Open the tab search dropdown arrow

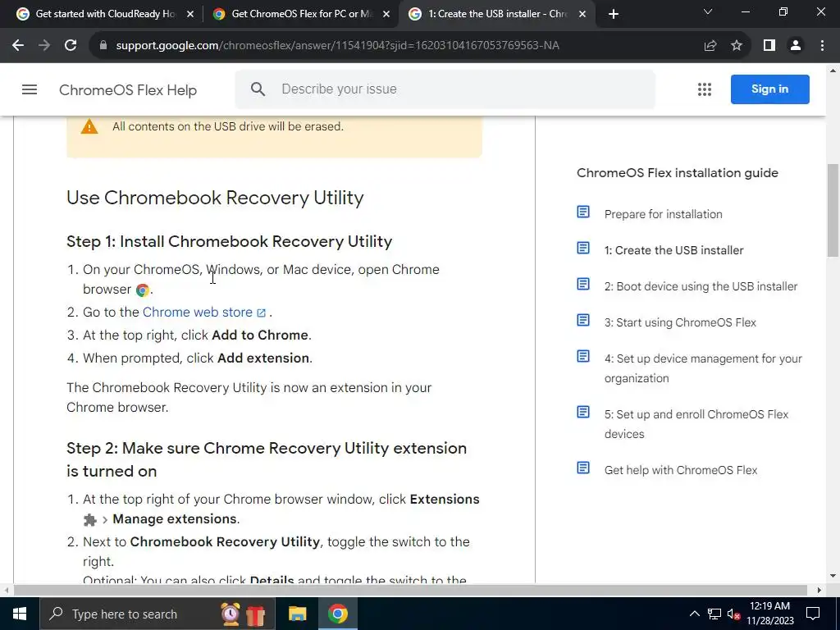(x=708, y=11)
